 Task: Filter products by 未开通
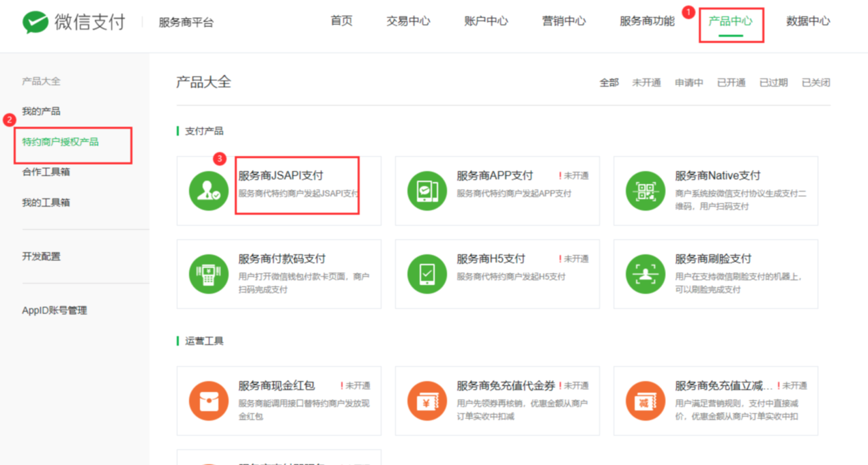[x=646, y=82]
